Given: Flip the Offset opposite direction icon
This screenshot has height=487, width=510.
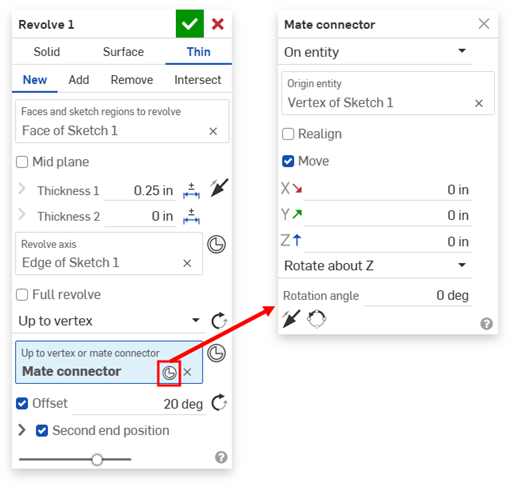Looking at the screenshot, I should tap(219, 403).
